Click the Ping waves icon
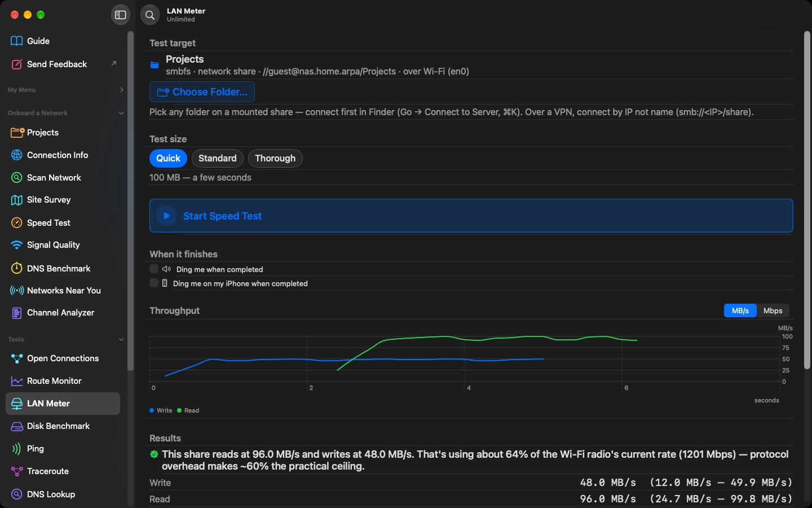This screenshot has width=812, height=508. pos(17,449)
